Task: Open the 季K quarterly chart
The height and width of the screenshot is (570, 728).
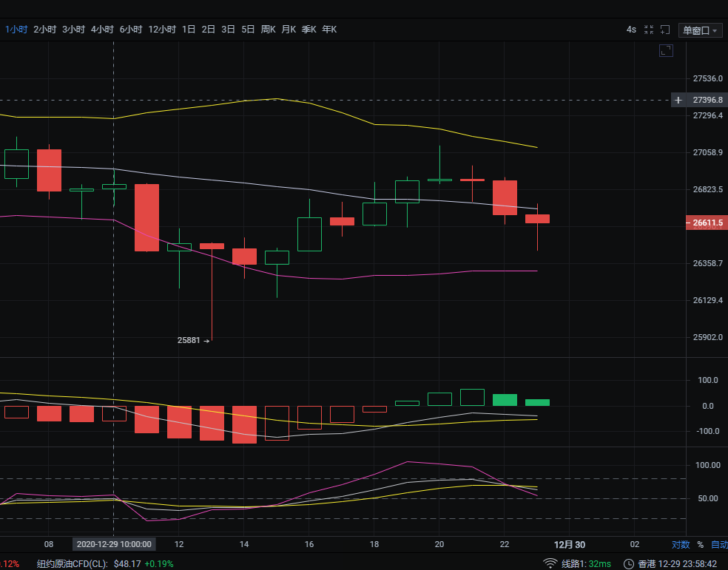Action: tap(309, 30)
